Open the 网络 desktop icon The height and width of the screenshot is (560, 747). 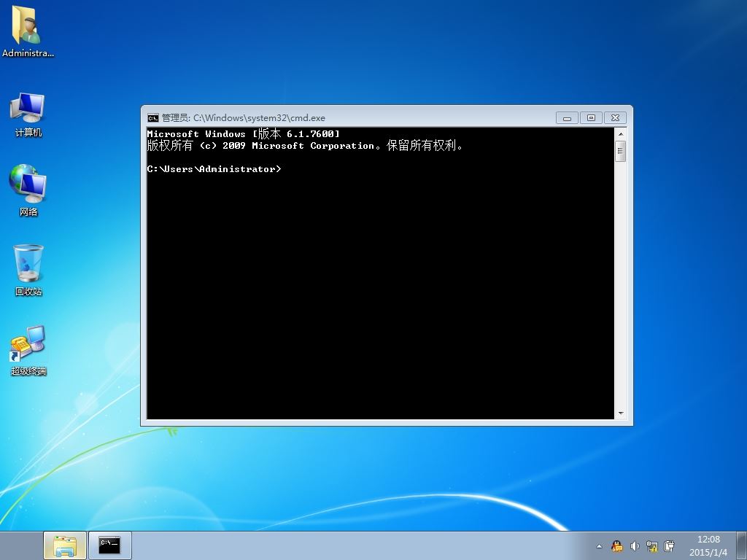28,190
